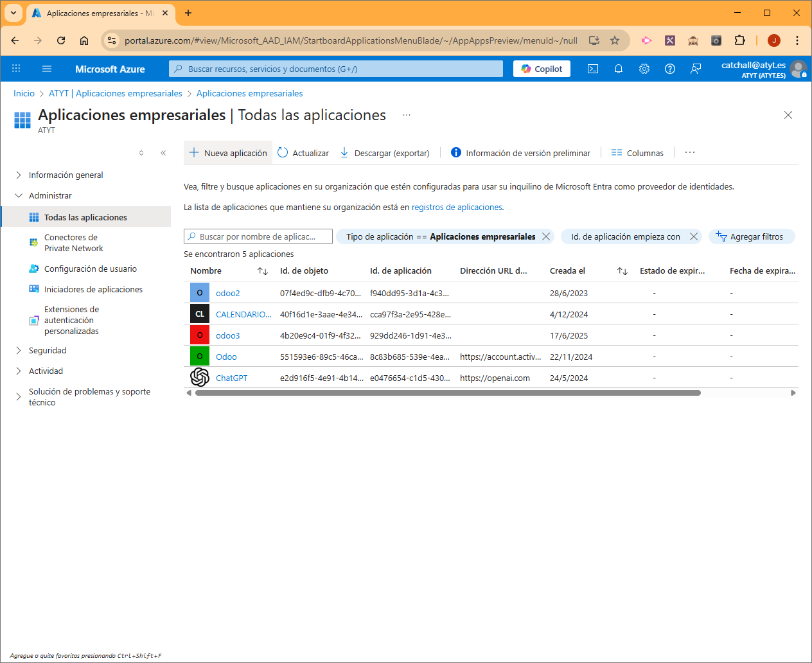The width and height of the screenshot is (812, 663).
Task: Click the Buscar por nombre de aplicación field
Action: point(258,236)
